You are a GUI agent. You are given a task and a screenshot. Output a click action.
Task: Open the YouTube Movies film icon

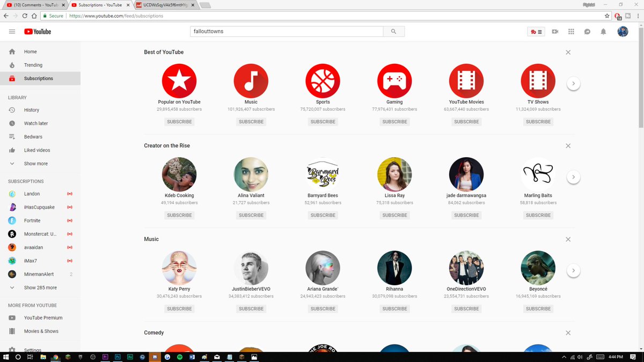pos(466,81)
